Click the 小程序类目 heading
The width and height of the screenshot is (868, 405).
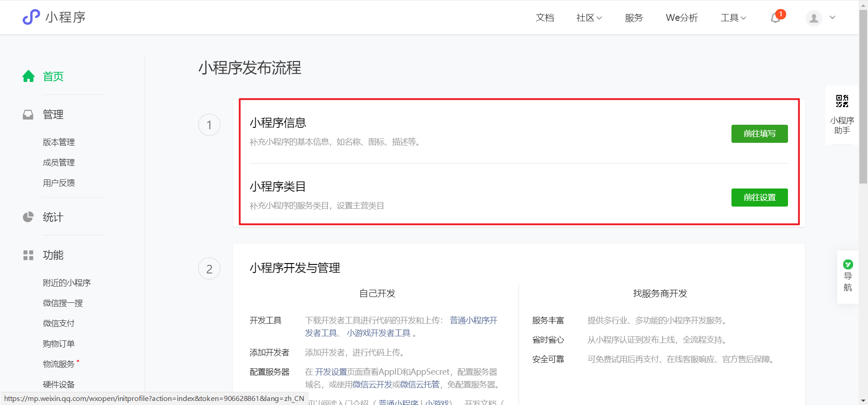pos(278,186)
